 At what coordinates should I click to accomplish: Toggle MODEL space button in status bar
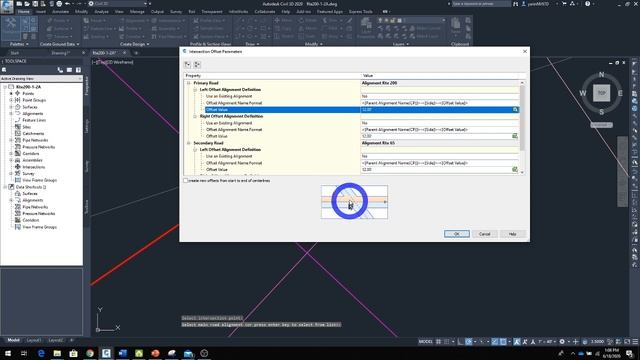coord(426,342)
